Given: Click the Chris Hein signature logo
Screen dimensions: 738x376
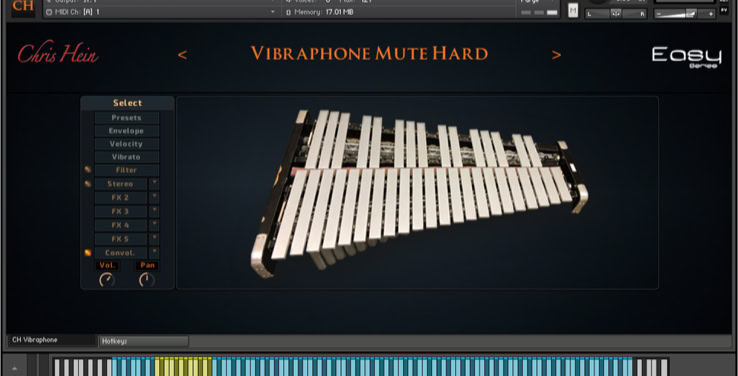Looking at the screenshot, I should pos(58,54).
